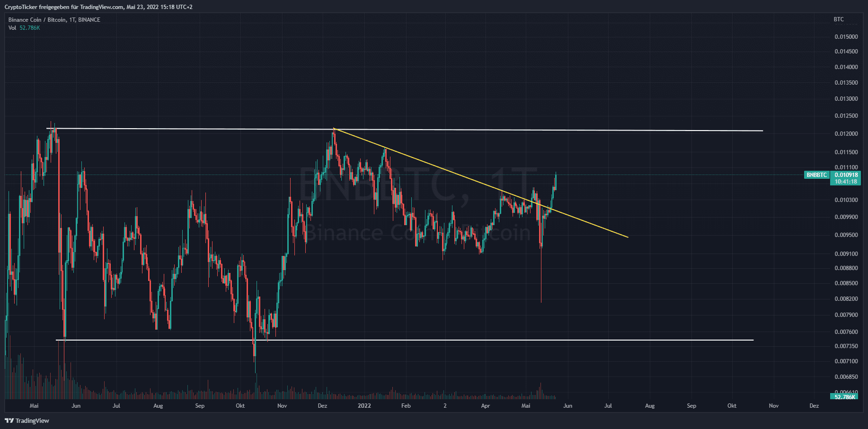Click the 0.007600 price axis label

pos(846,332)
